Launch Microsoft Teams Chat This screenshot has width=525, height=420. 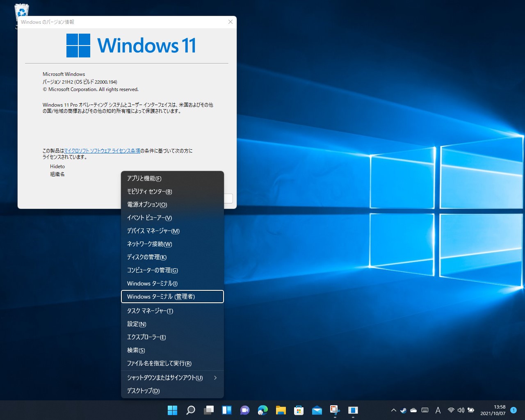click(x=244, y=410)
